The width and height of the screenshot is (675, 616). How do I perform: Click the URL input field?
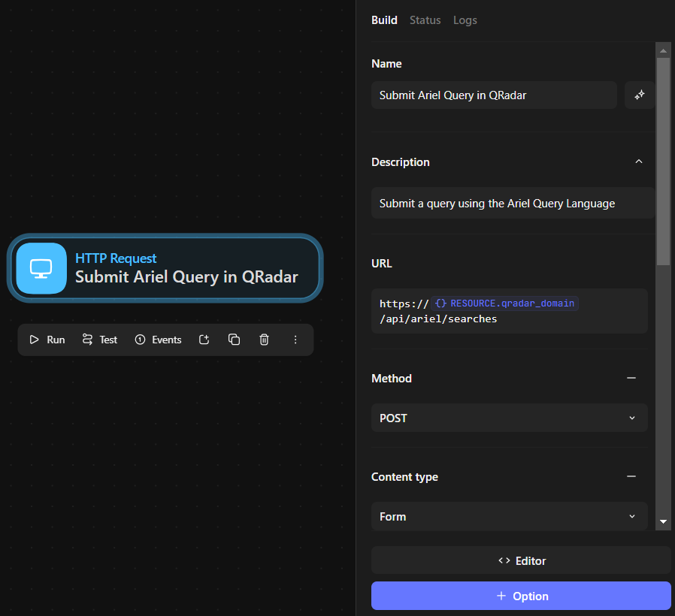[x=510, y=311]
